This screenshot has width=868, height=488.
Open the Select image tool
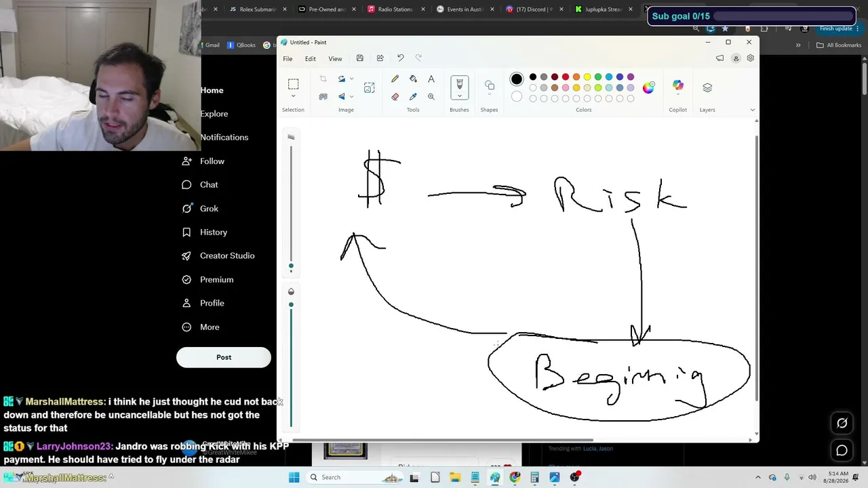point(369,87)
